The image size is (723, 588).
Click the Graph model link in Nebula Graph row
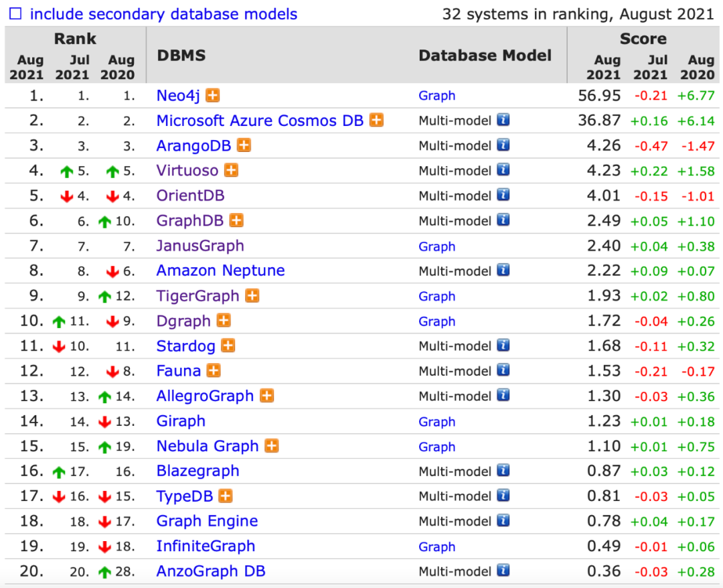pos(436,447)
